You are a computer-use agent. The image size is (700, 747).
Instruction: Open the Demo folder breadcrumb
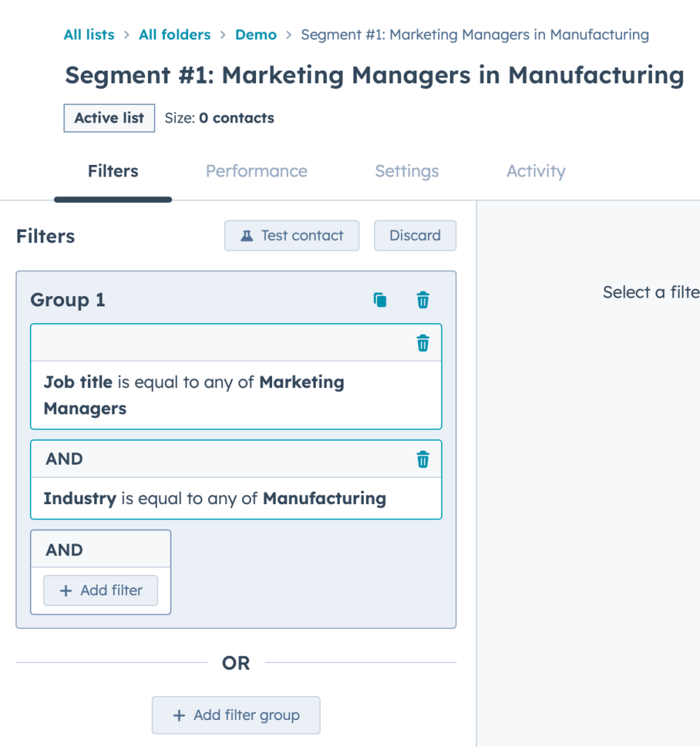[x=256, y=35]
